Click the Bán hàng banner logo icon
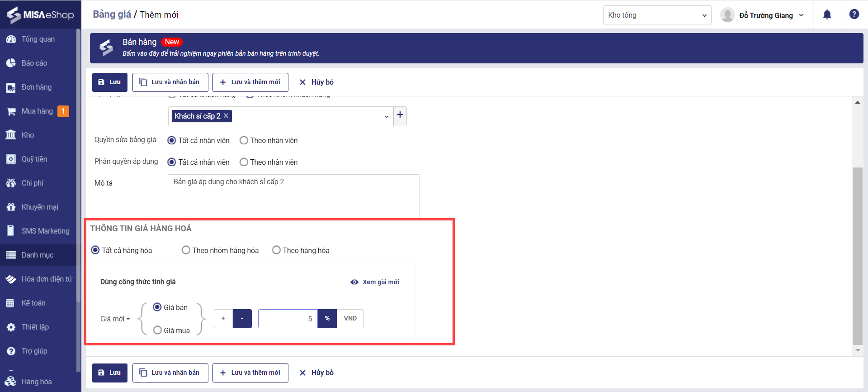868x392 pixels. [x=106, y=47]
